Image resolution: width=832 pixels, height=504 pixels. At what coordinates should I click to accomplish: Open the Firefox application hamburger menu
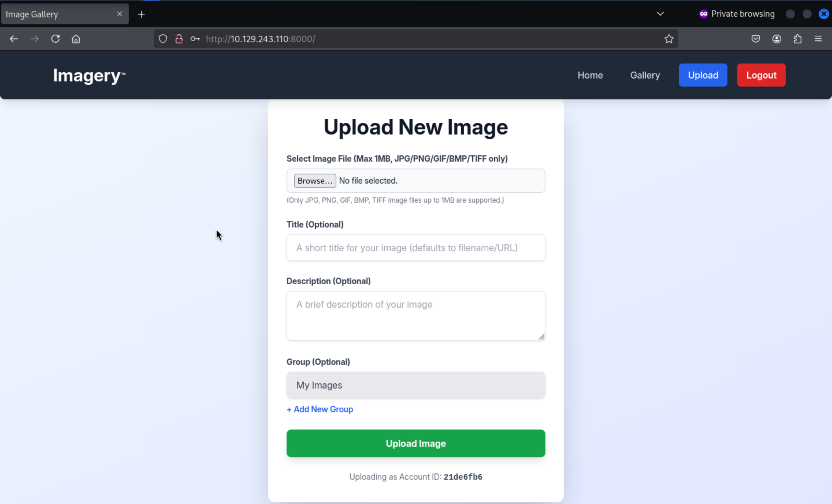tap(818, 39)
